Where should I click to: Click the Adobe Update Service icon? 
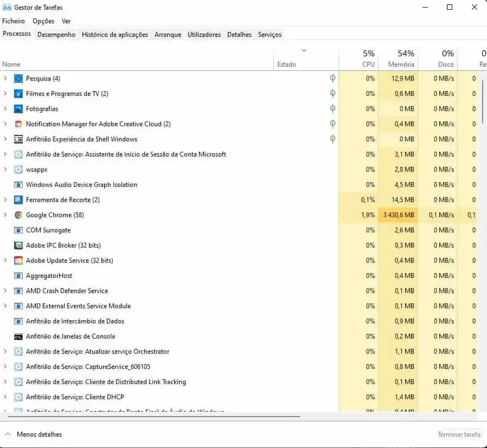pos(18,261)
